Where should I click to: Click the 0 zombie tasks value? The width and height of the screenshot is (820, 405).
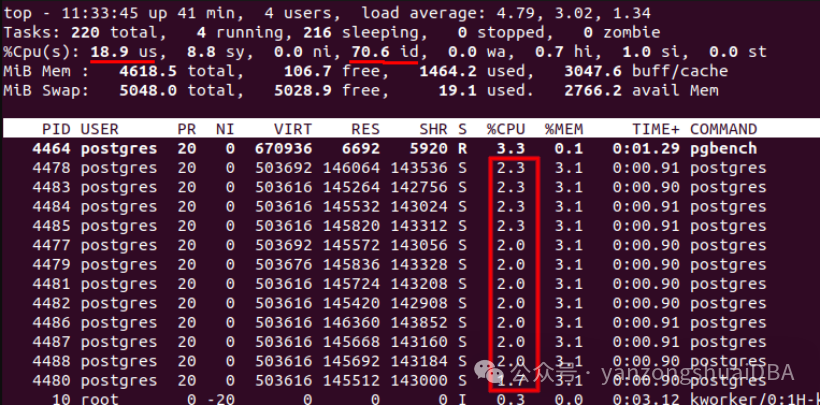(622, 32)
